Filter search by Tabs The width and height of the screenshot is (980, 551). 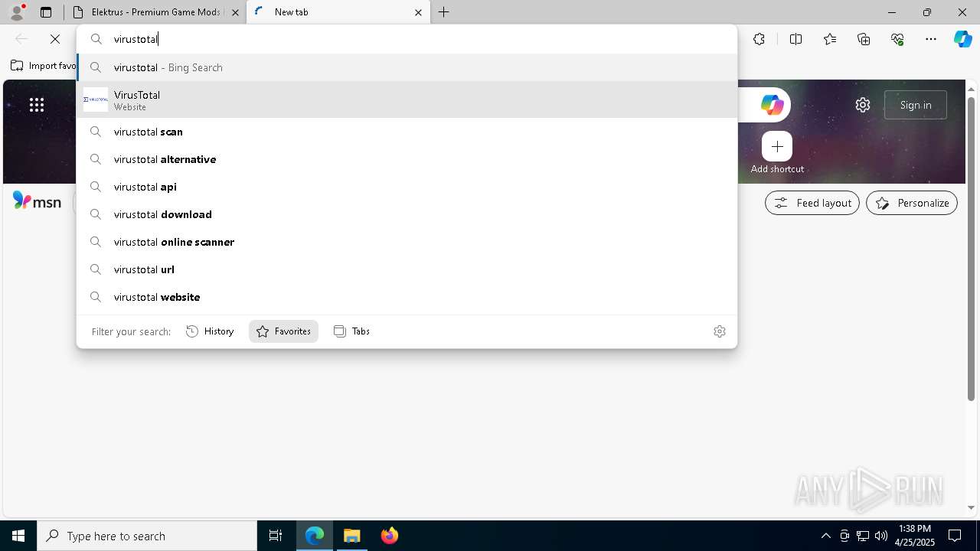click(x=352, y=331)
